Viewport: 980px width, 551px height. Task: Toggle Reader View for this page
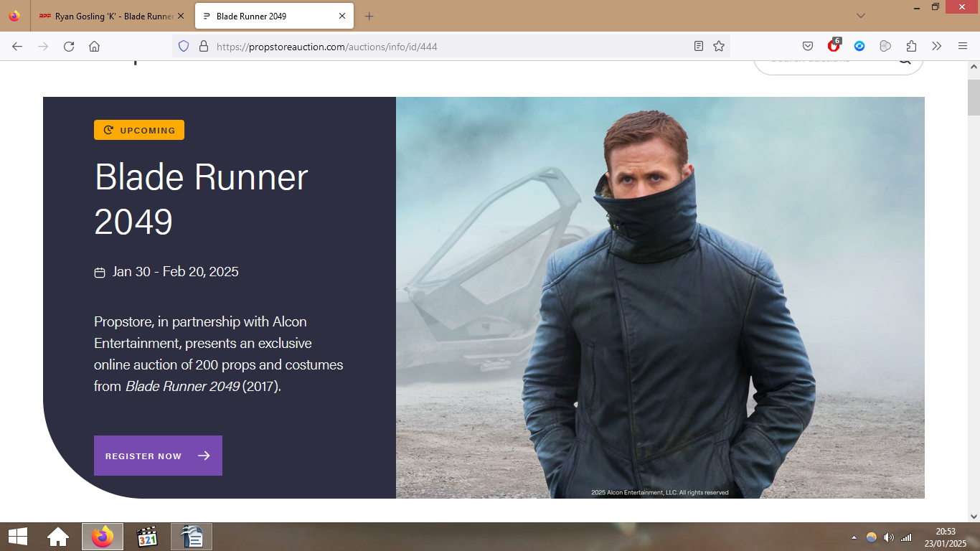pyautogui.click(x=699, y=46)
